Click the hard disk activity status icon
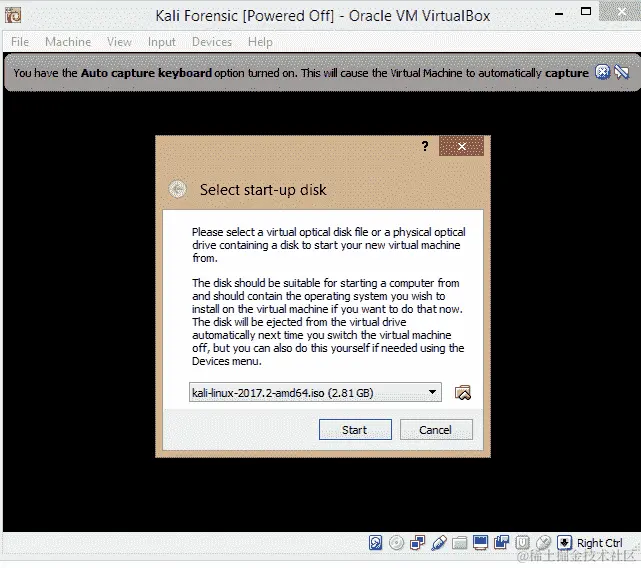The height and width of the screenshot is (568, 641). (x=375, y=543)
